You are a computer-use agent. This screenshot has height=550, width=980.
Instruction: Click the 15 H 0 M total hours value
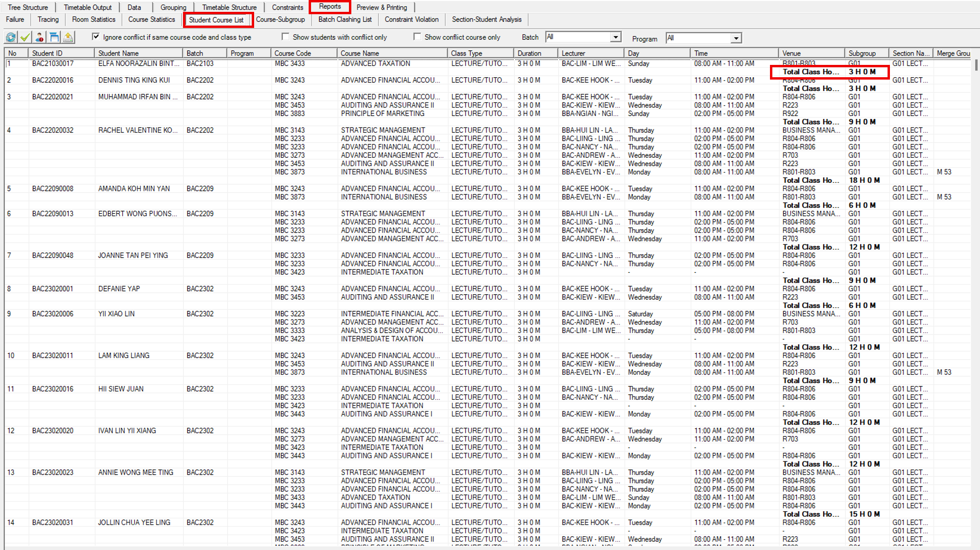click(x=864, y=514)
